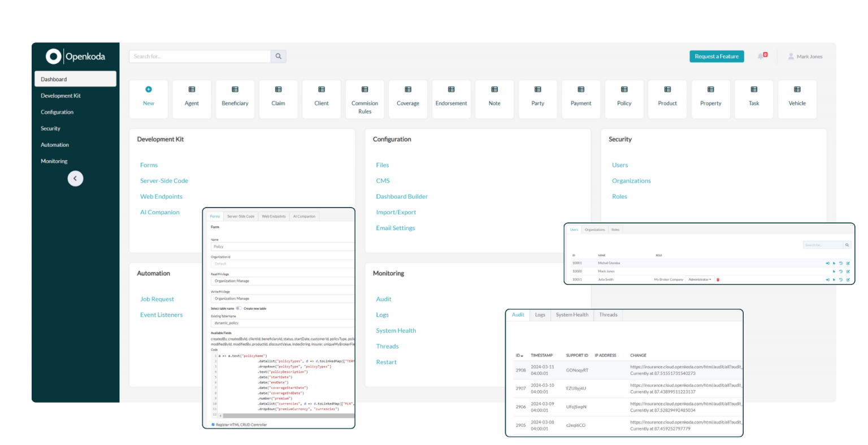Toggle the Create new table switch
This screenshot has height=445, width=868.
click(x=238, y=309)
